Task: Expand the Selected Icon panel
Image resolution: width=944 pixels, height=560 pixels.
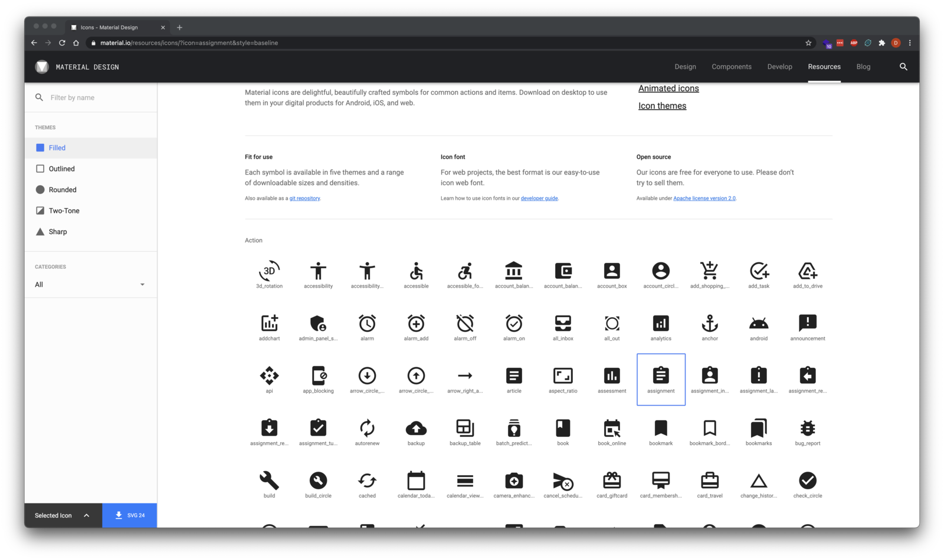Action: [63, 515]
